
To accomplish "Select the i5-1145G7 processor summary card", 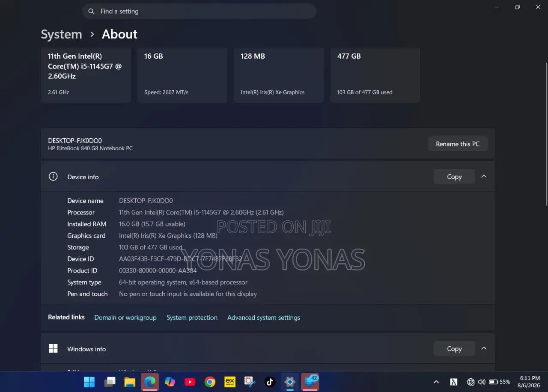I will [x=86, y=75].
